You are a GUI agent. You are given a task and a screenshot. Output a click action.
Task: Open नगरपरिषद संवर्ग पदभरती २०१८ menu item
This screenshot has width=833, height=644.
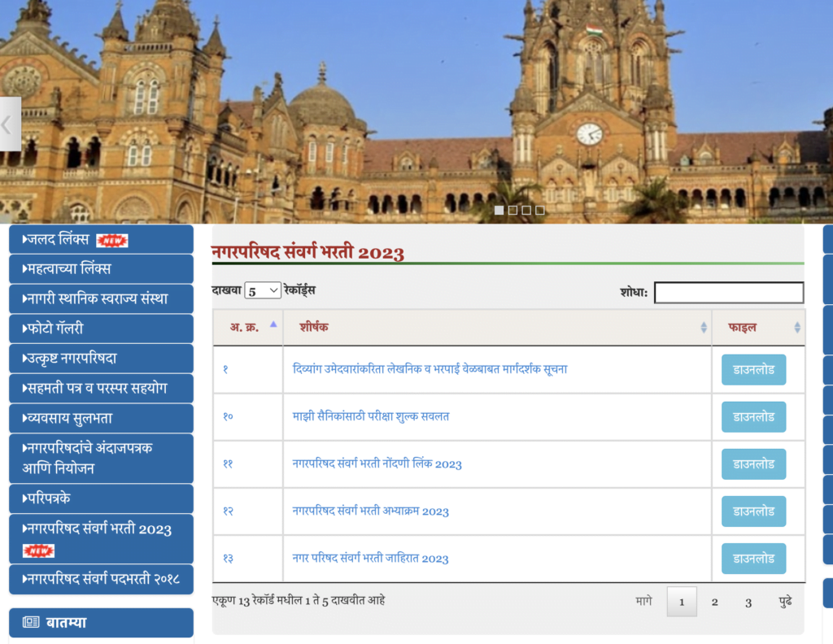pos(101,580)
